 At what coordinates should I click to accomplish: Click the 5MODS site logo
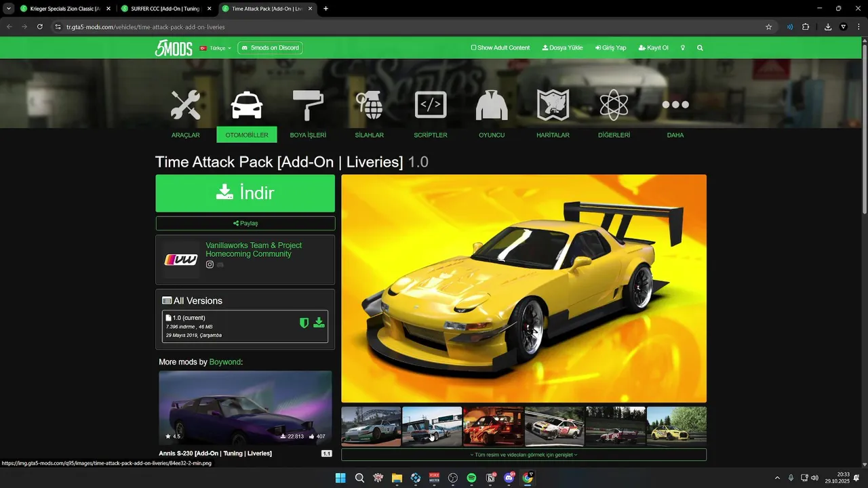(174, 48)
